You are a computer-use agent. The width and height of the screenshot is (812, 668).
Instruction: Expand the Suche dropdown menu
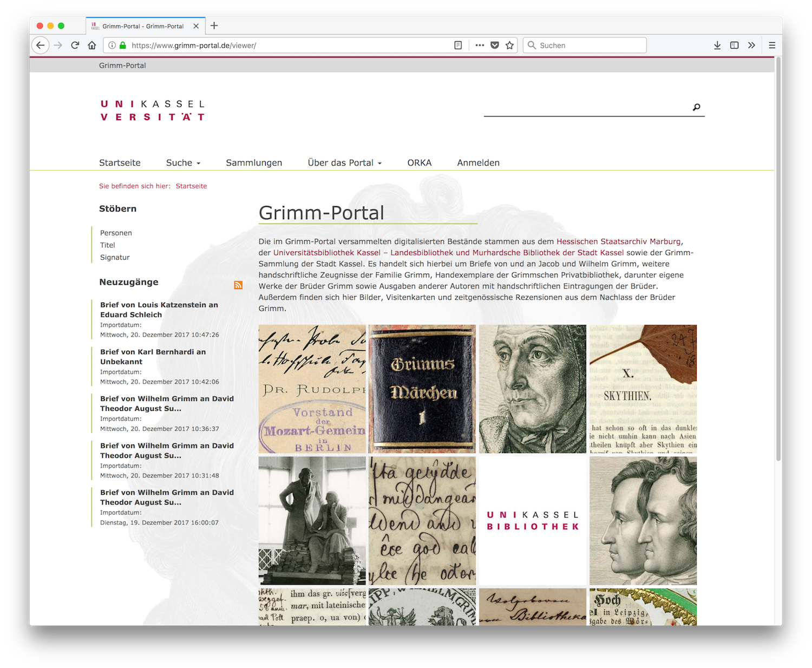[183, 163]
